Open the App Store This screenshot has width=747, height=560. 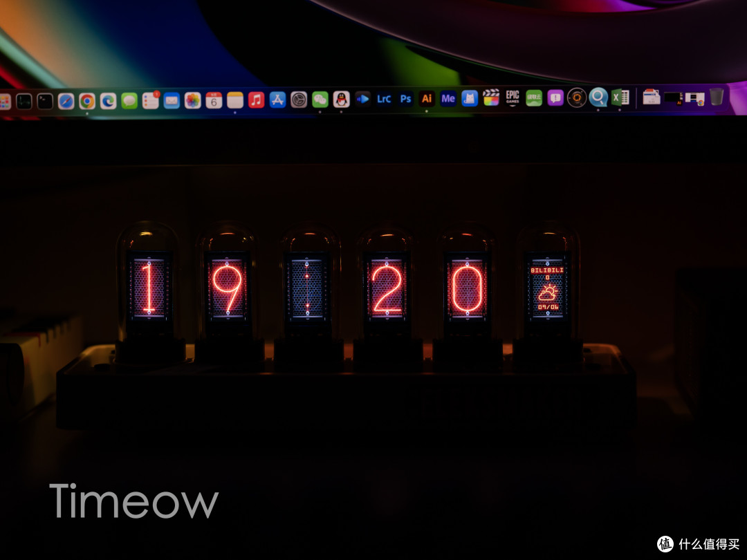(x=277, y=100)
